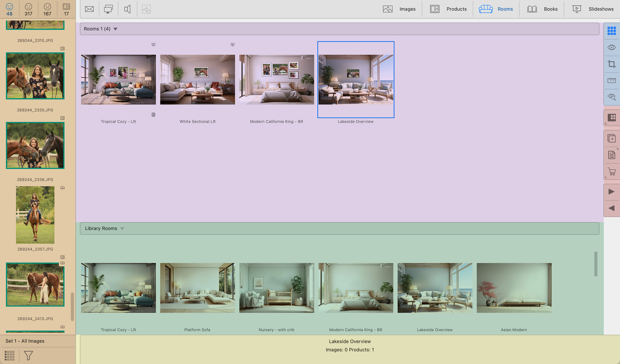The width and height of the screenshot is (620, 364).
Task: Click the duplicate room plus icon
Action: click(611, 138)
